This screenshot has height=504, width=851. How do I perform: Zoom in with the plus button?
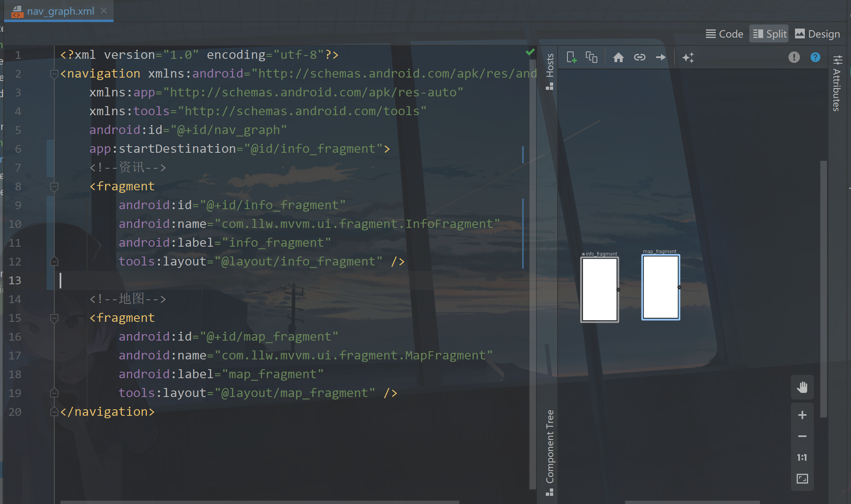[x=802, y=415]
